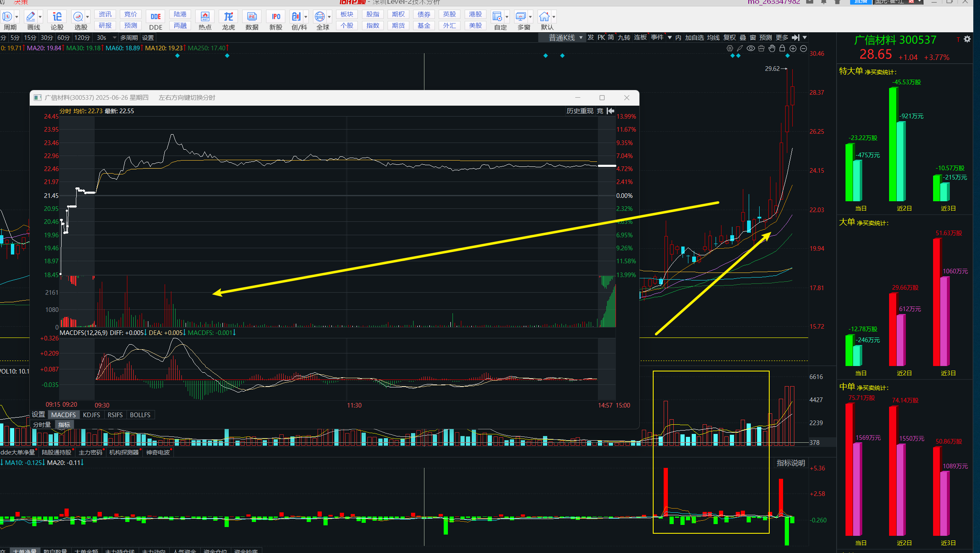Select the 60分 timeframe period

(64, 37)
